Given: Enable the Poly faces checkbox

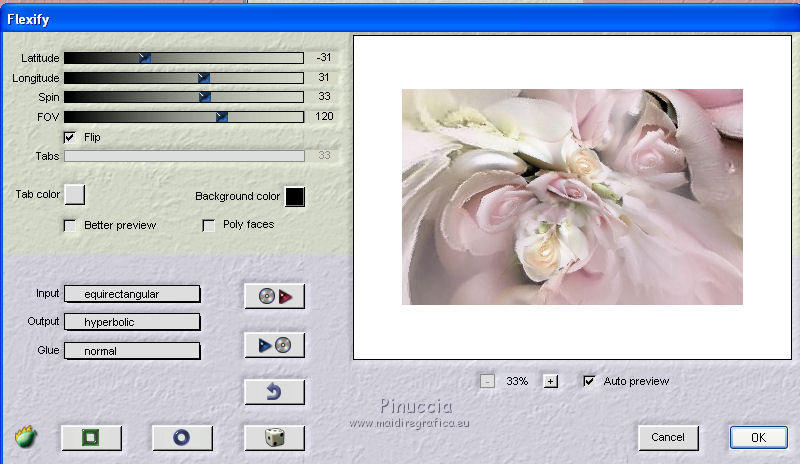Looking at the screenshot, I should point(209,225).
